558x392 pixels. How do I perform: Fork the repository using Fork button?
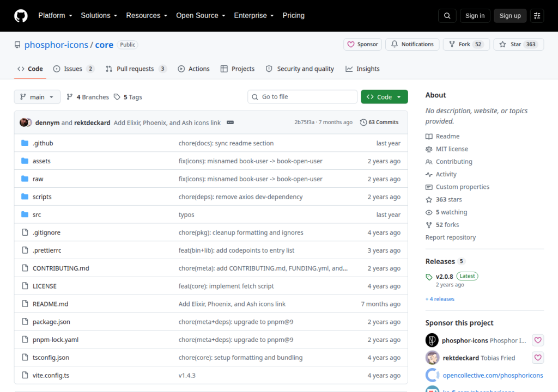pos(466,44)
